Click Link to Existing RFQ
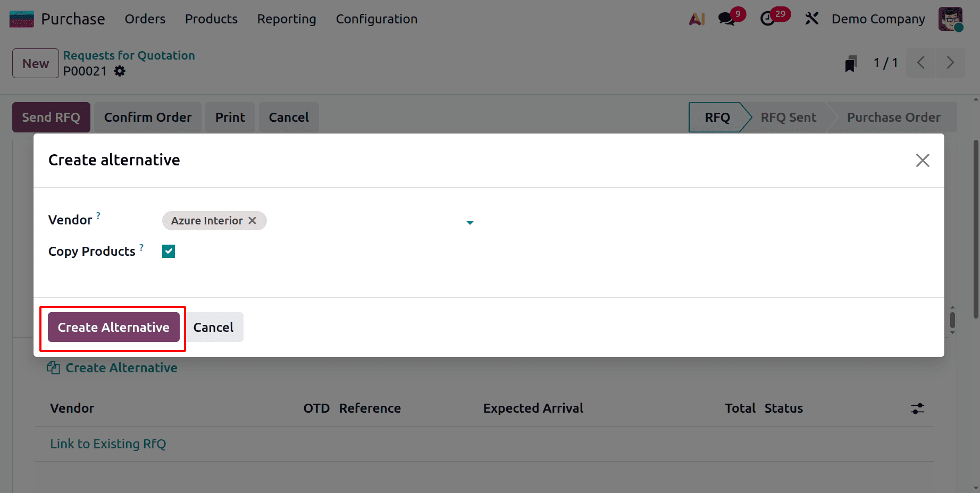 coord(108,444)
